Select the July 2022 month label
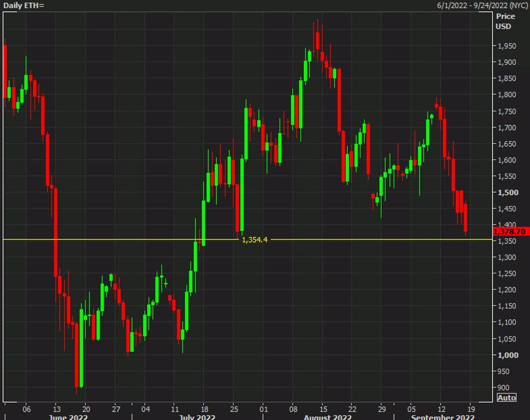Image resolution: width=530 pixels, height=420 pixels. tap(197, 417)
